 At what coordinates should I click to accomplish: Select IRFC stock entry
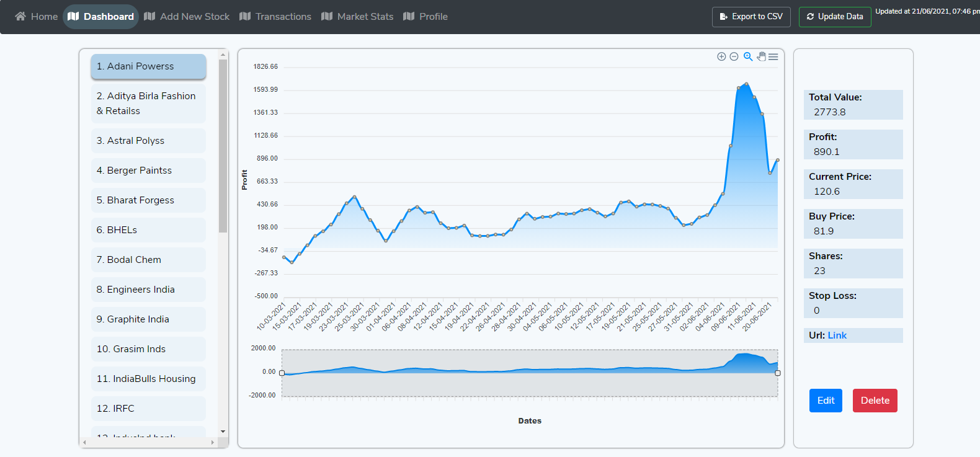(x=148, y=409)
